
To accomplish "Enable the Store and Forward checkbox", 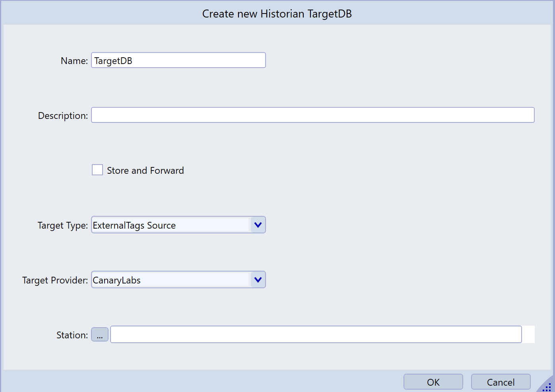I will pyautogui.click(x=97, y=170).
